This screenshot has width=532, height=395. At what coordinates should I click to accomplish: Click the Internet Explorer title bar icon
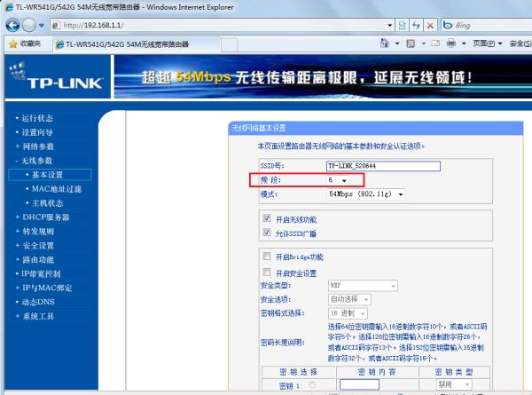(x=9, y=7)
